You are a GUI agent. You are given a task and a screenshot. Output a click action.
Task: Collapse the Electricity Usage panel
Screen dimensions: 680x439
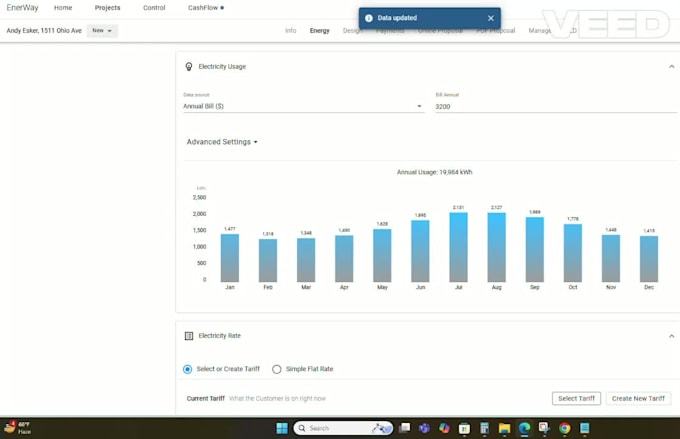(x=671, y=67)
